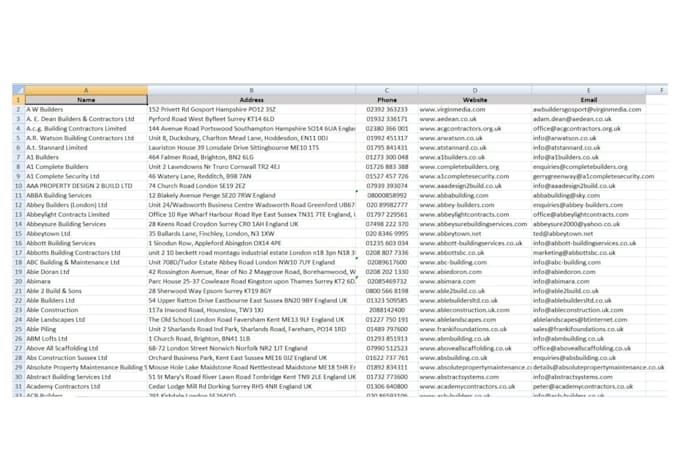This screenshot has width=680, height=459.
Task: Click email adam.dean@aedean.co.uk
Action: tap(588, 119)
